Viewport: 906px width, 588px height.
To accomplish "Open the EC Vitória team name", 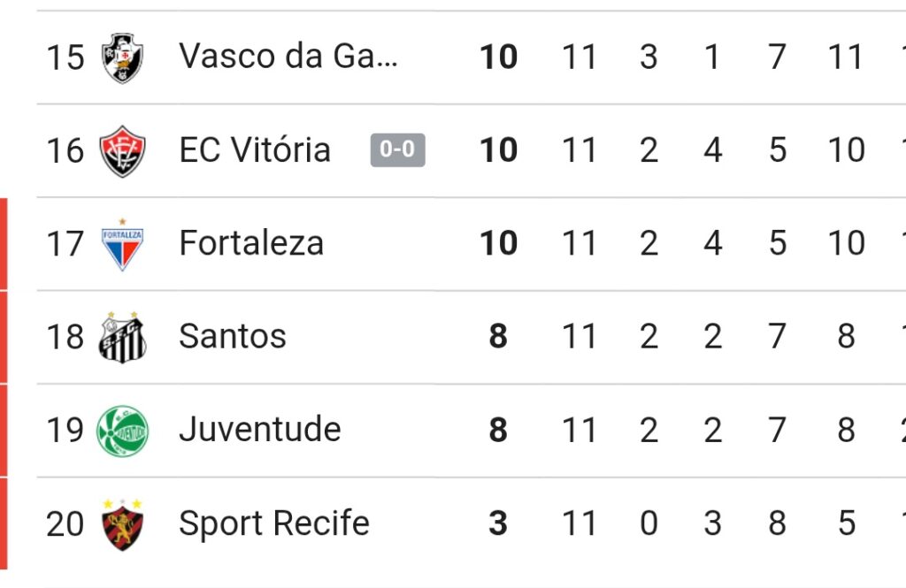I will click(x=255, y=149).
